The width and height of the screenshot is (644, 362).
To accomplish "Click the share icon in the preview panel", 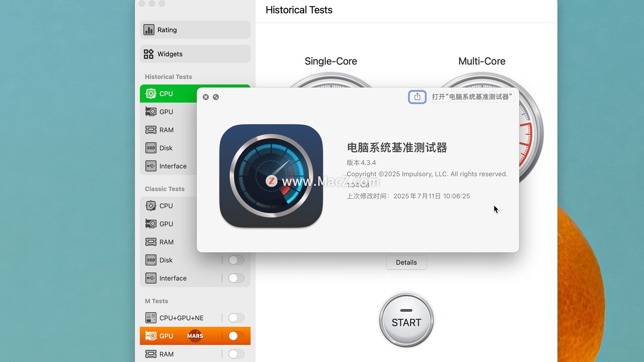I will (x=417, y=97).
